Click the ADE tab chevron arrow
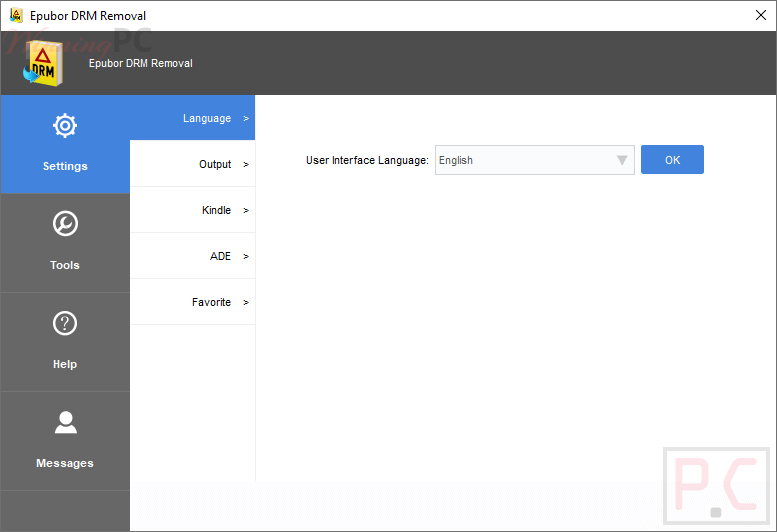777x532 pixels. tap(246, 257)
